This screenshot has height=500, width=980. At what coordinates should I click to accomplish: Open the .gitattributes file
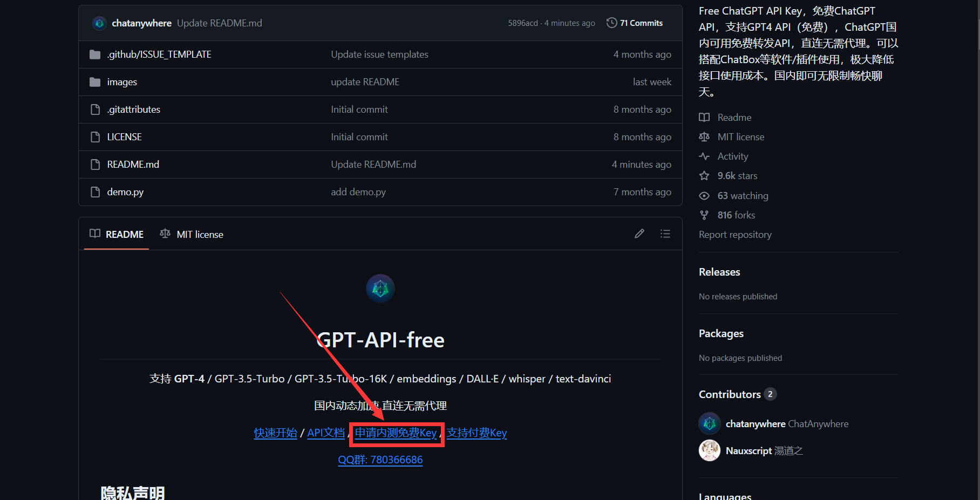click(x=134, y=109)
